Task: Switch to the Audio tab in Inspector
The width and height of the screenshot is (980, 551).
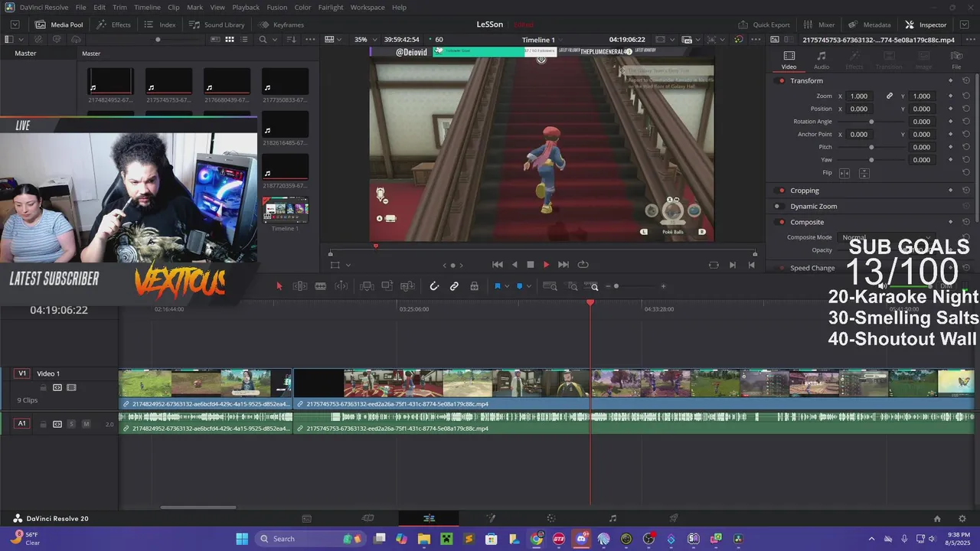Action: pyautogui.click(x=822, y=60)
